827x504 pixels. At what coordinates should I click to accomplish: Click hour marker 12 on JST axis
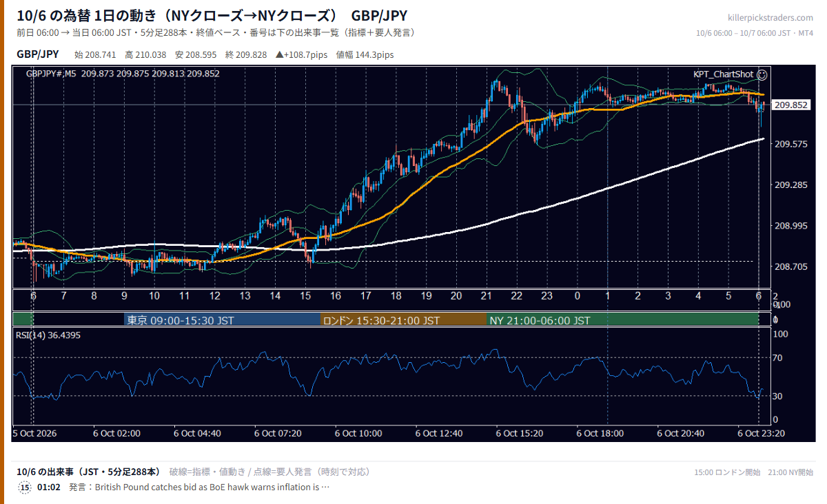[214, 295]
